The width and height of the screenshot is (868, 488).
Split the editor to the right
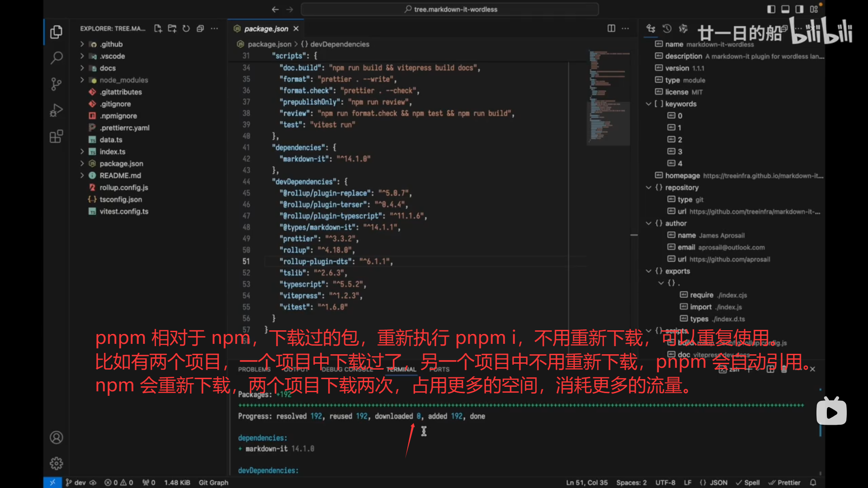point(611,28)
